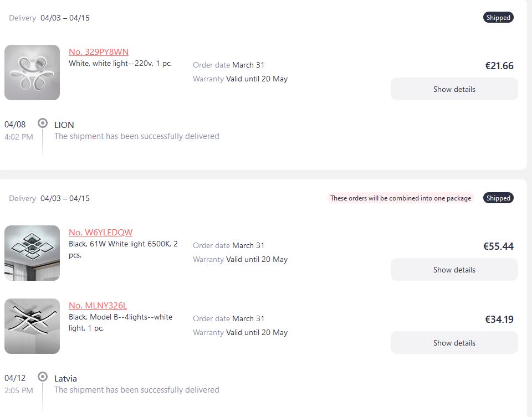Viewport: 532px width, 417px height.
Task: Show details for the €34.19 order
Action: pyautogui.click(x=454, y=343)
